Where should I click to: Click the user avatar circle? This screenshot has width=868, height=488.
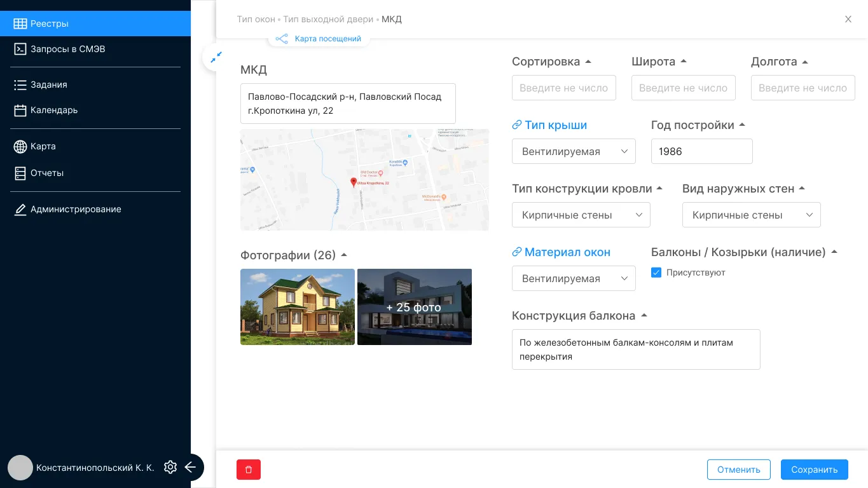coord(20,468)
